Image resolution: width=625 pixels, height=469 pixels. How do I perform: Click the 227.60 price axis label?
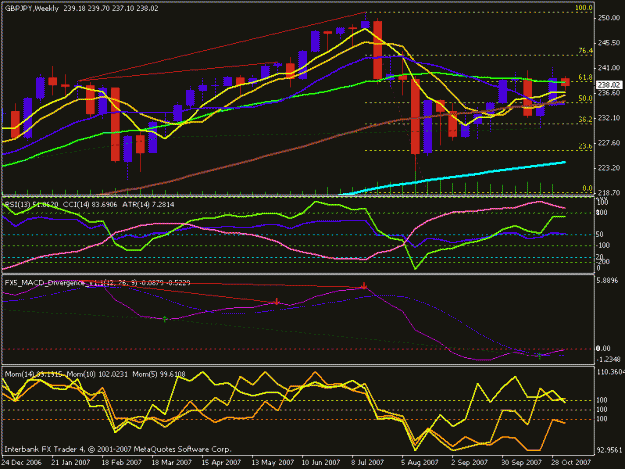pos(609,143)
